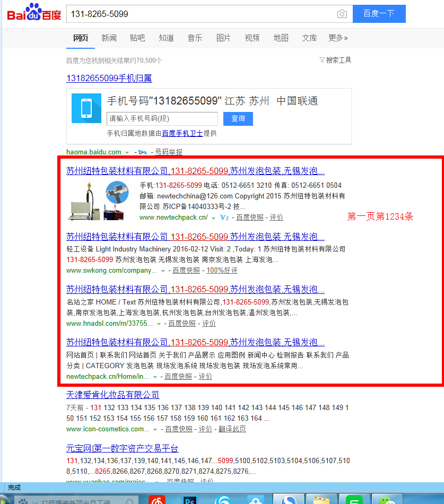Open 百度快照 for www.swkong.com result
Viewport: 444px width, 504px height.
tap(186, 271)
